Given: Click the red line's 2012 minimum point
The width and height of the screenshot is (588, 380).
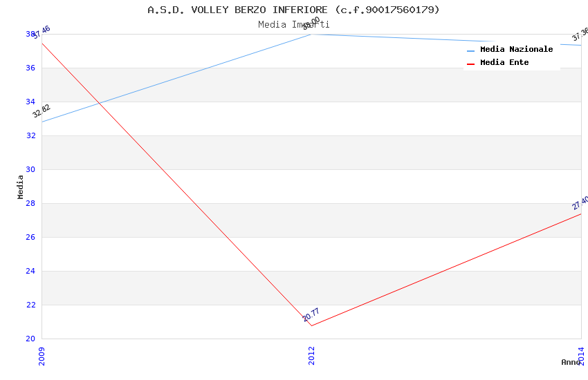Looking at the screenshot, I should click(311, 325).
